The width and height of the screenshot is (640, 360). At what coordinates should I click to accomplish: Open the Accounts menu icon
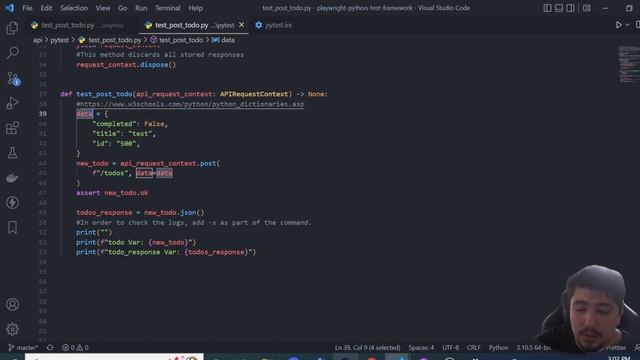coord(12,304)
